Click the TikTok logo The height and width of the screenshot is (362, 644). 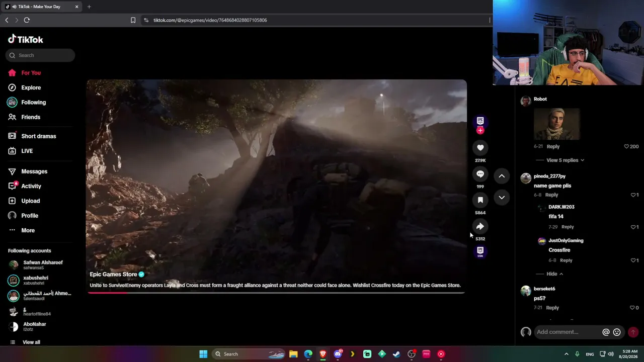tap(26, 39)
